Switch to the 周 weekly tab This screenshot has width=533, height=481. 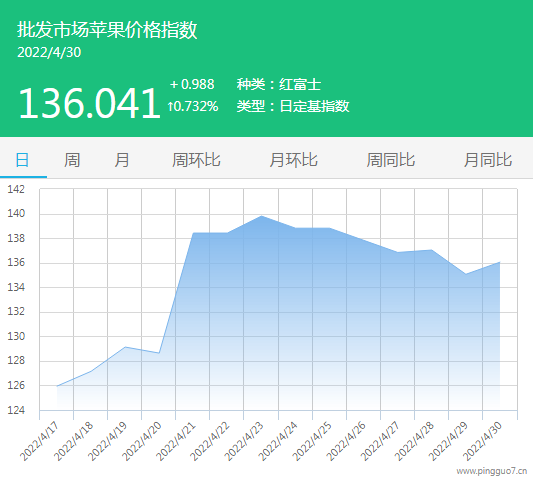pos(72,160)
